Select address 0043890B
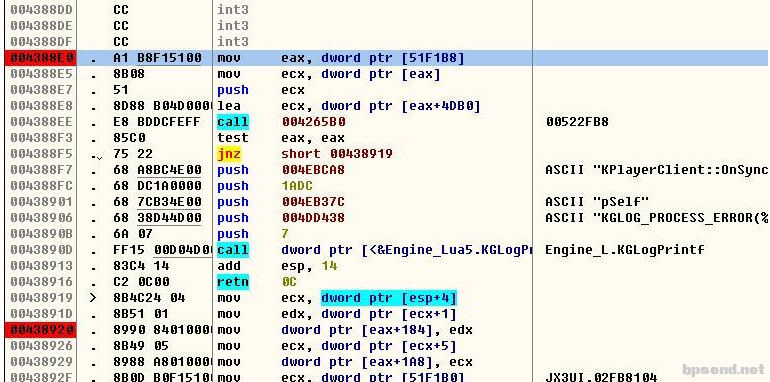This screenshot has width=770, height=382. 41,234
